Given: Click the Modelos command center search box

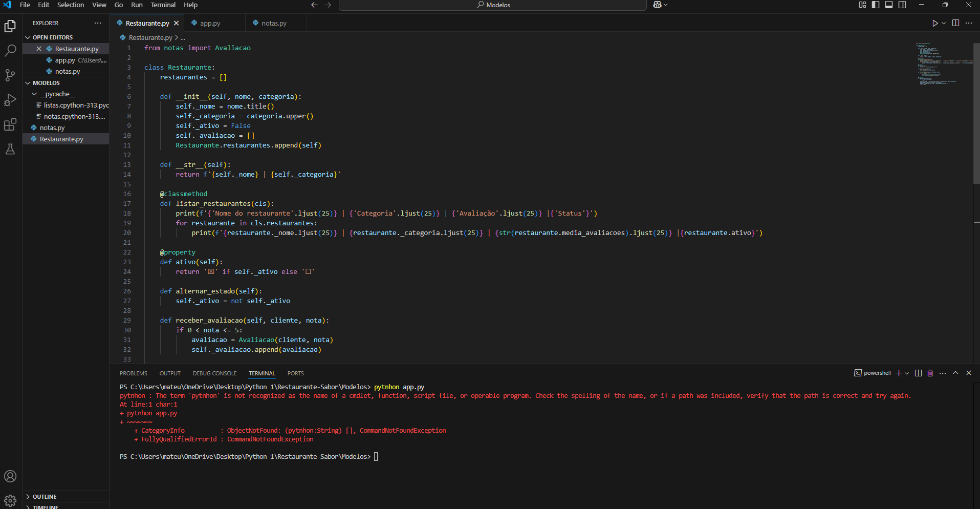Looking at the screenshot, I should pos(493,5).
